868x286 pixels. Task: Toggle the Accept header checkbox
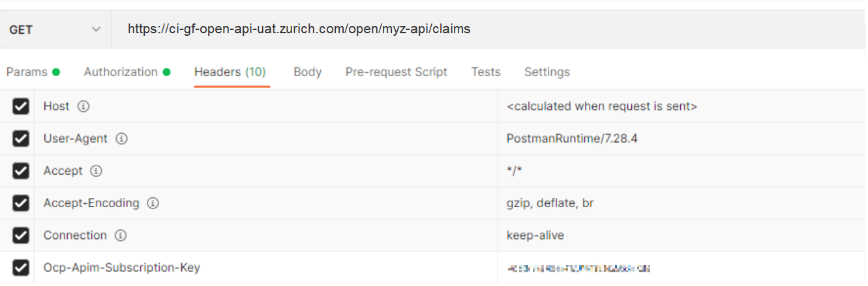(x=21, y=171)
